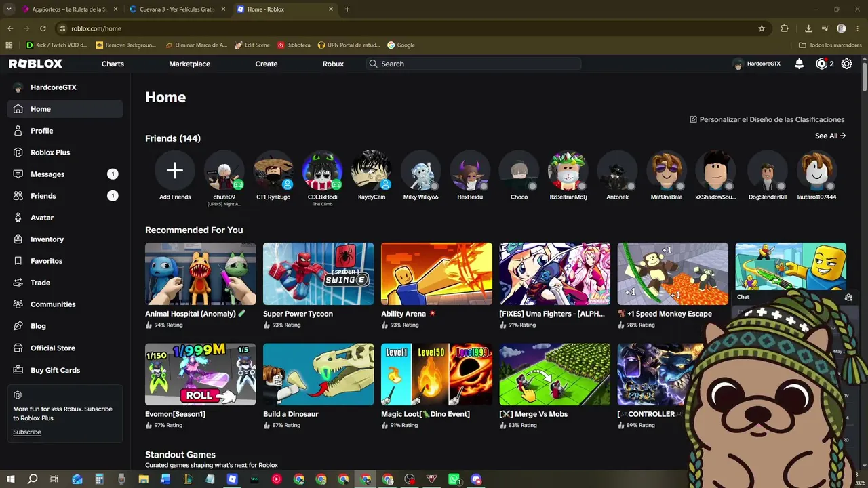868x488 pixels.
Task: Open the Edit Scene bookmark
Action: pos(252,45)
